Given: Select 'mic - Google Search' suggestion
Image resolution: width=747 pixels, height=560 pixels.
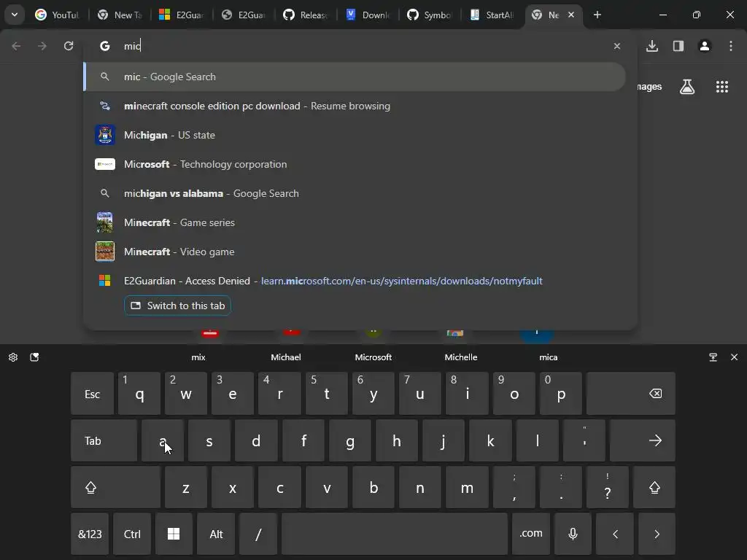Looking at the screenshot, I should [355, 77].
